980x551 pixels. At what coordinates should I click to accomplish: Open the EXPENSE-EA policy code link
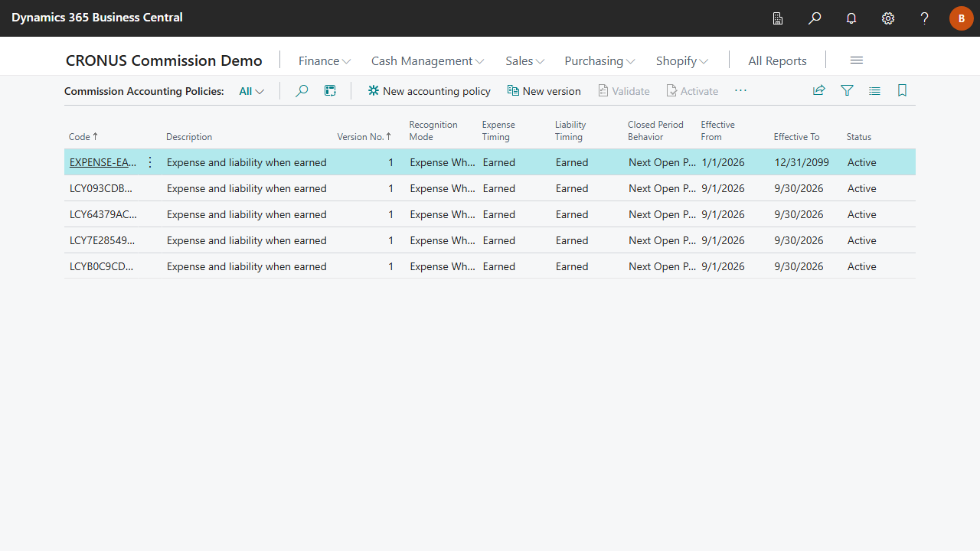tap(103, 162)
